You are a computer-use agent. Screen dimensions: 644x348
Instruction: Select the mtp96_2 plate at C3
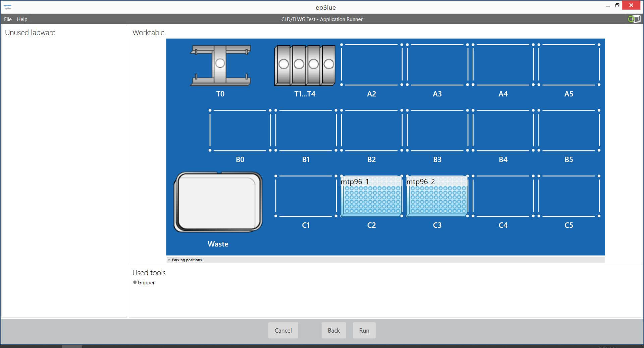[437, 198]
